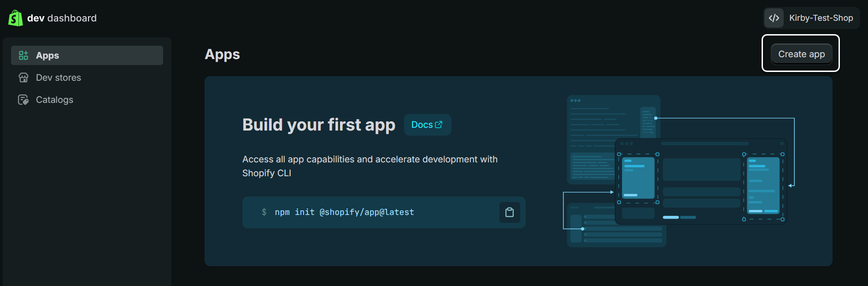Click the Dev stores storefront icon

click(23, 77)
